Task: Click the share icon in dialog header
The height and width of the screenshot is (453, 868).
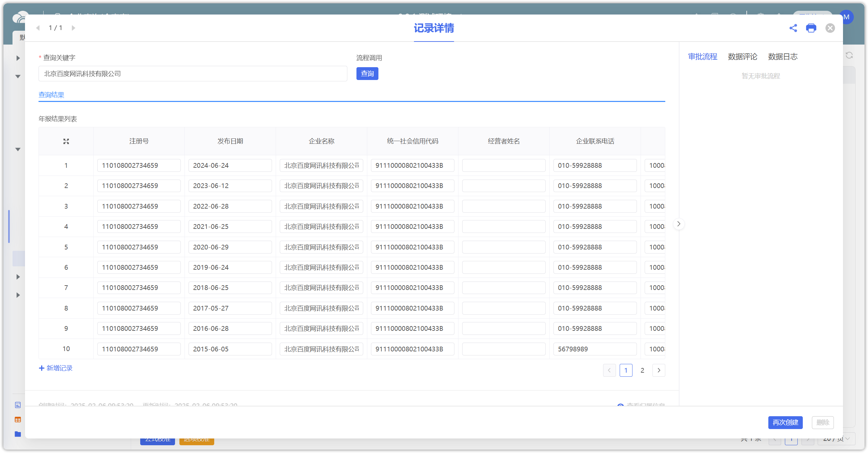Action: point(793,28)
